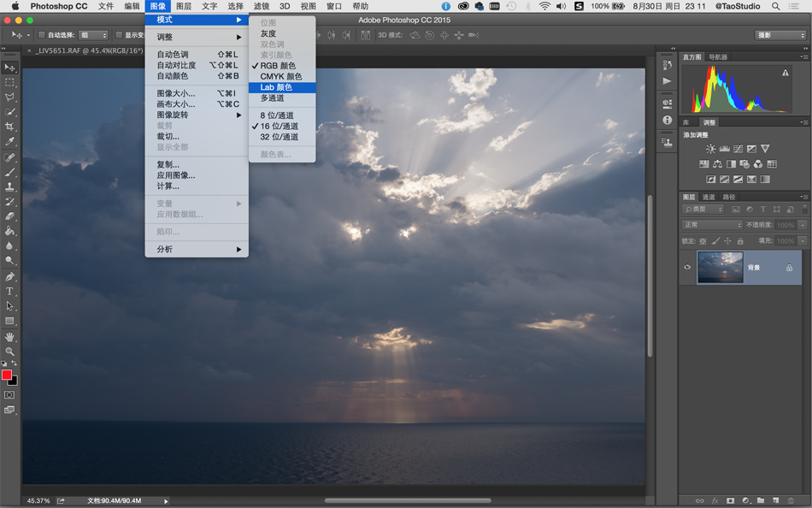The image size is (812, 508).
Task: Choose Lab 颜色 mode
Action: (x=282, y=87)
